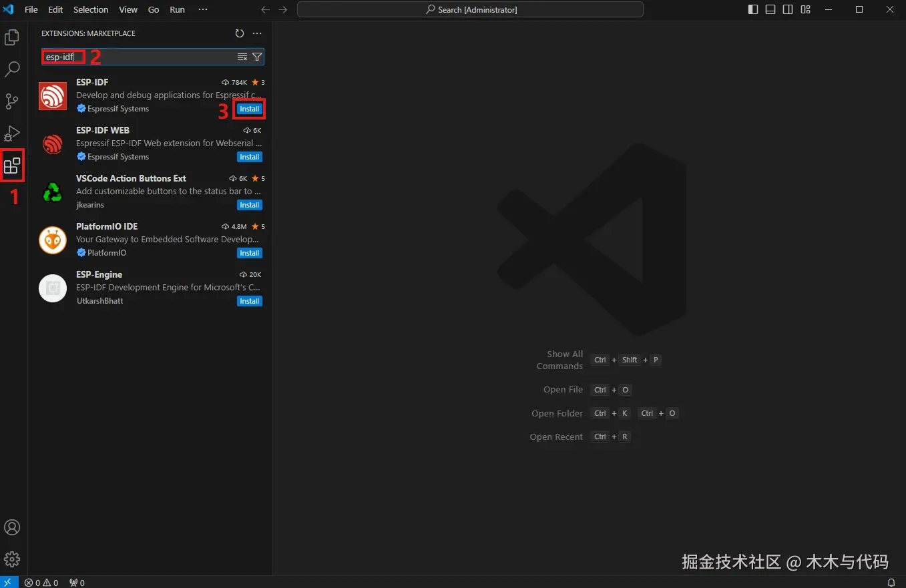
Task: Select the PlatformIO IDE title
Action: 107,226
